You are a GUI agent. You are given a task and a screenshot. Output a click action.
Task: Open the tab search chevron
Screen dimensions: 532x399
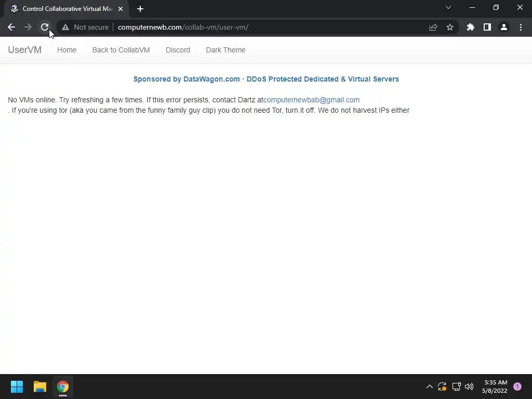click(448, 7)
